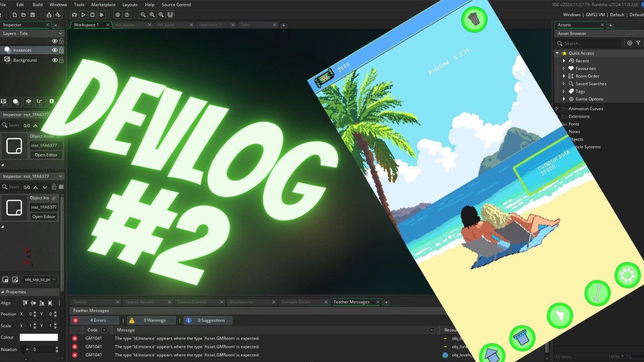This screenshot has width=644, height=362.
Task: Save the project with the floppy disk icon
Action: [x=32, y=15]
